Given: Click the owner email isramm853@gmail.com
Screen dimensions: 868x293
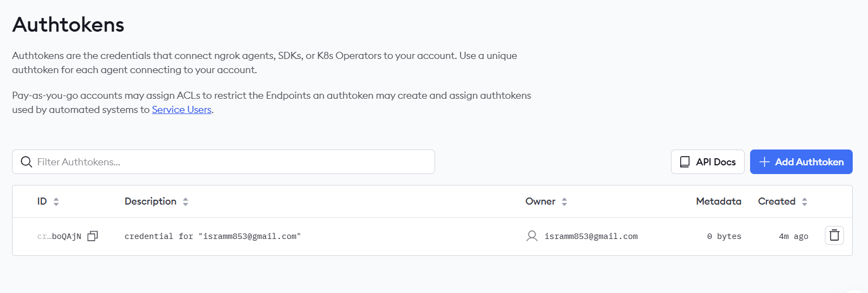Looking at the screenshot, I should 591,236.
